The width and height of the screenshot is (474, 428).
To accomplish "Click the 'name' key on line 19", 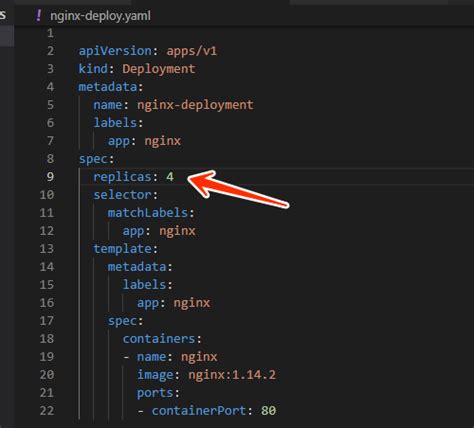I will [151, 357].
